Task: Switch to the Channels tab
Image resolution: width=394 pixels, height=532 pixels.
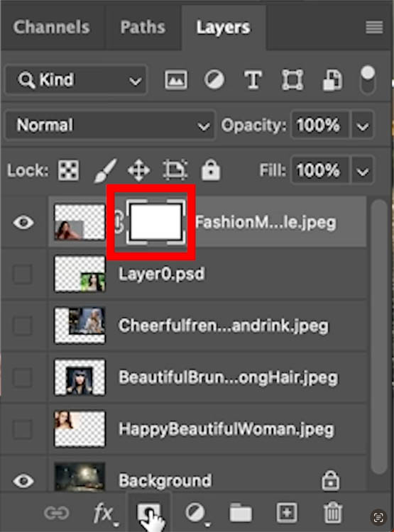Action: (x=52, y=27)
